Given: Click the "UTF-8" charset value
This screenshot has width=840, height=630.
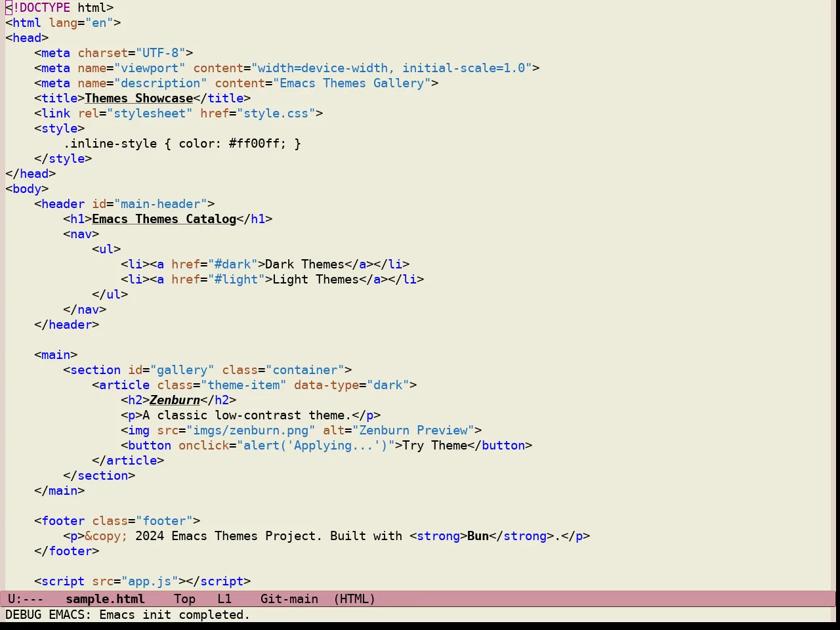Looking at the screenshot, I should point(161,53).
